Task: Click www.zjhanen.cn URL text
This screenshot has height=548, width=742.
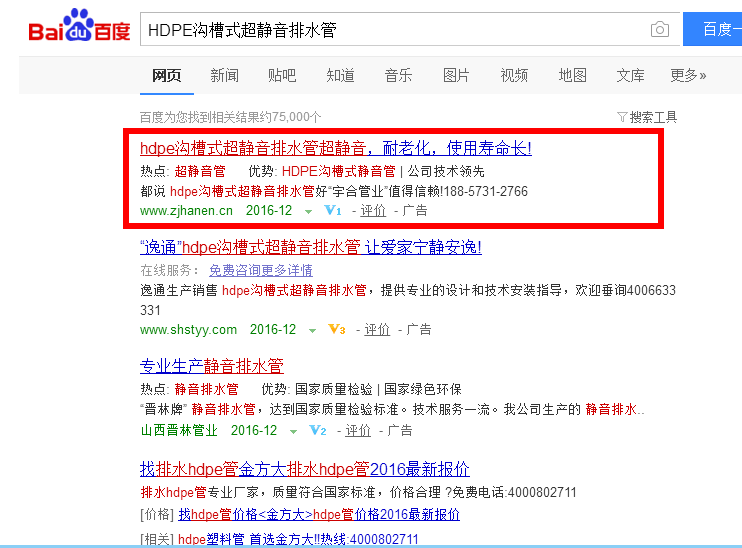Action: [x=186, y=211]
